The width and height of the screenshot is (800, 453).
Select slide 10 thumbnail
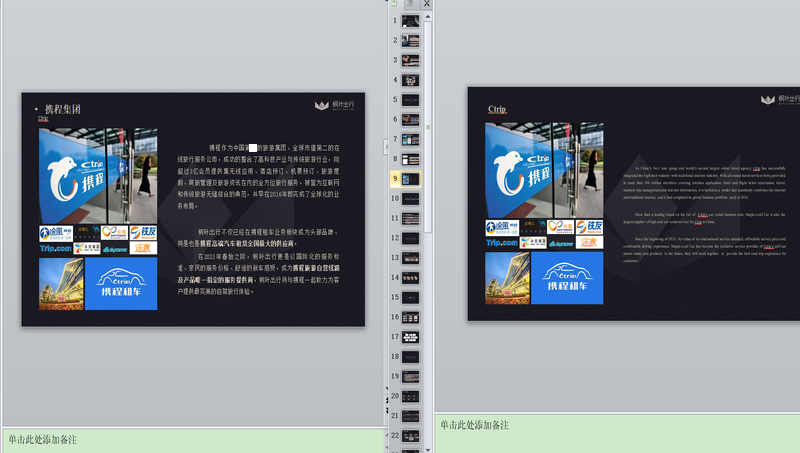[410, 199]
